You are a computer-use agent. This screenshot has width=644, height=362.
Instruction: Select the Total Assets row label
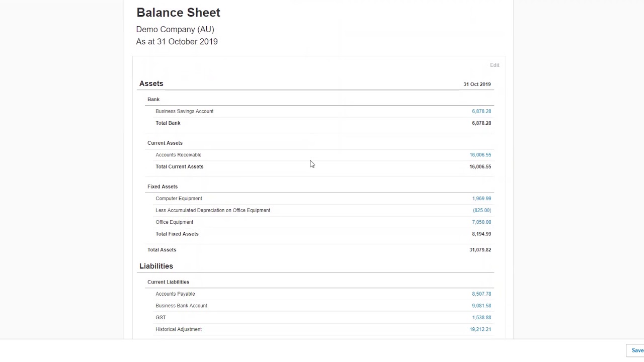point(162,250)
